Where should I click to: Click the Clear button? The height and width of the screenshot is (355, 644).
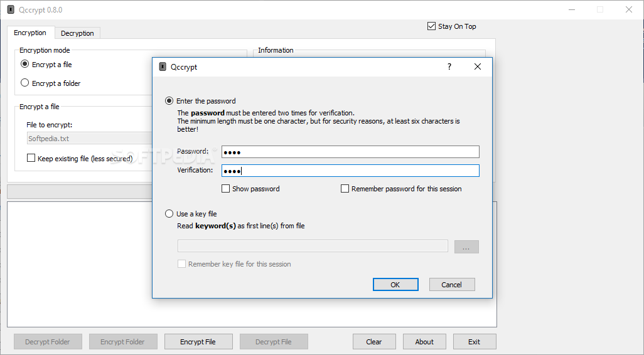pos(374,341)
